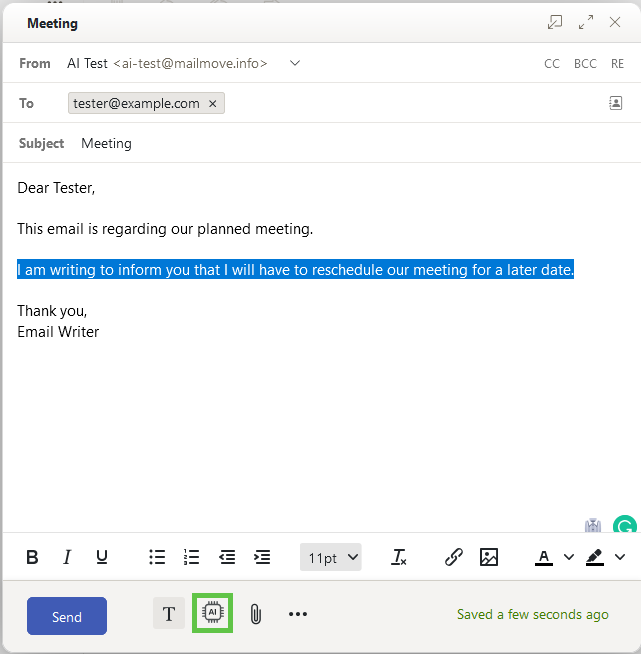Toggle the text formatting toolbar T button

(169, 613)
